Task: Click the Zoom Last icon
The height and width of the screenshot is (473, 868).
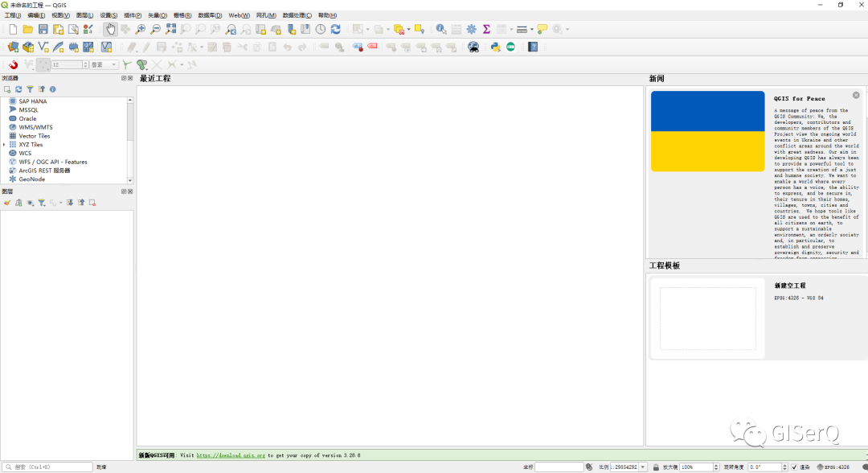Action: point(231,29)
